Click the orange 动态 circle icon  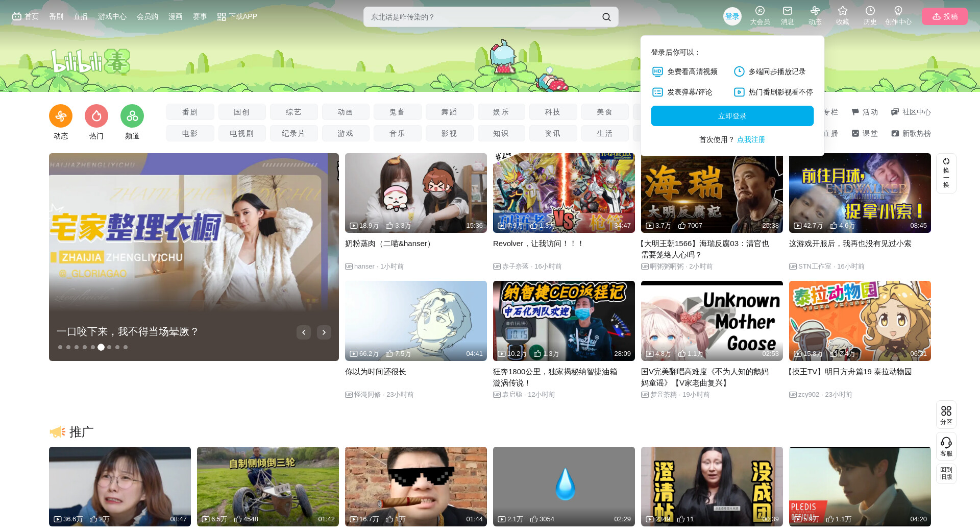point(61,116)
